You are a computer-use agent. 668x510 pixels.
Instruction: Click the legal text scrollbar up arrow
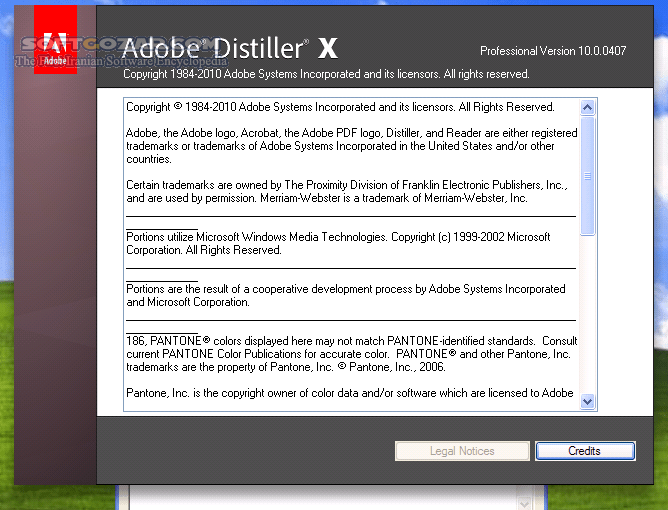click(587, 107)
